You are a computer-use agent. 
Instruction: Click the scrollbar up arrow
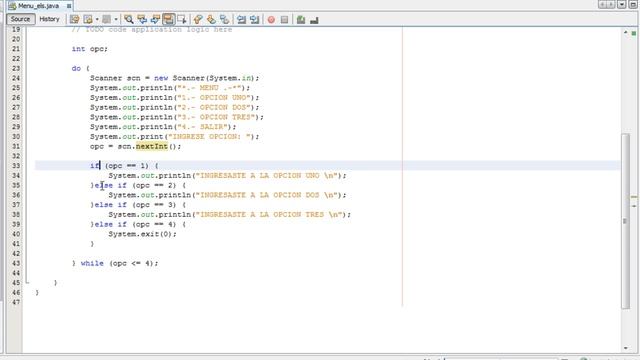(x=626, y=32)
